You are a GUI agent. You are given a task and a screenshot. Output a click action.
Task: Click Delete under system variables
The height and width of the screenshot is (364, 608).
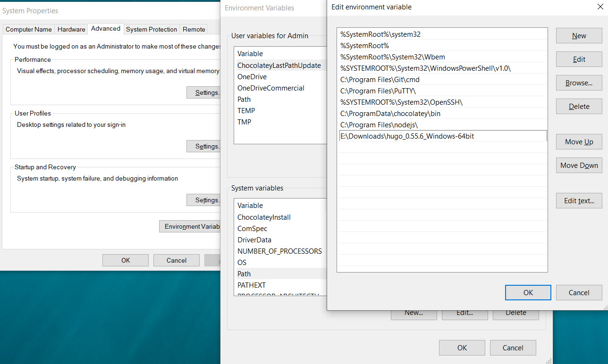(x=516, y=315)
